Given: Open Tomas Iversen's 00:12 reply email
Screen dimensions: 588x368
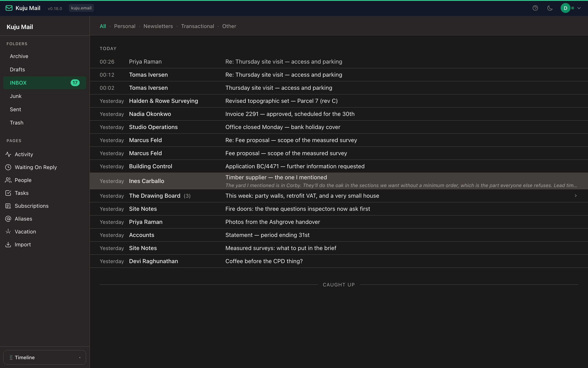Looking at the screenshot, I should click(339, 75).
